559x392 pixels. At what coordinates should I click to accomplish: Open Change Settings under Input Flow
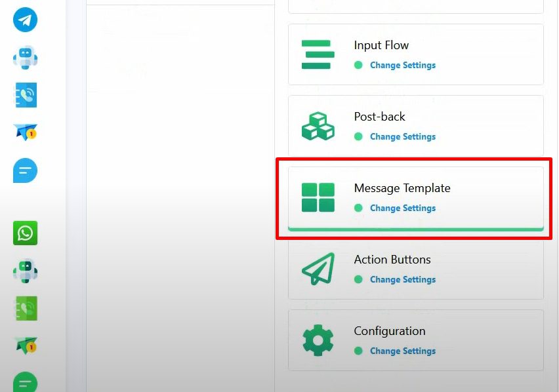pyautogui.click(x=402, y=66)
